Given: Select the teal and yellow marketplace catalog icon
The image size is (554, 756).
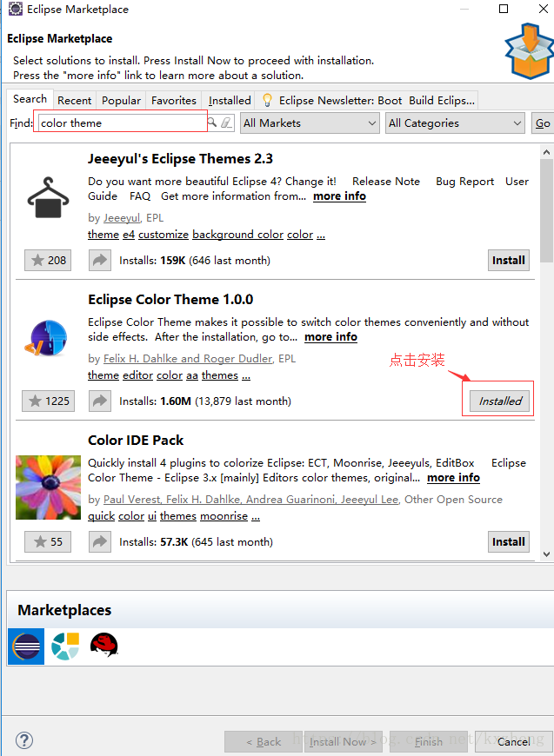Looking at the screenshot, I should (65, 646).
